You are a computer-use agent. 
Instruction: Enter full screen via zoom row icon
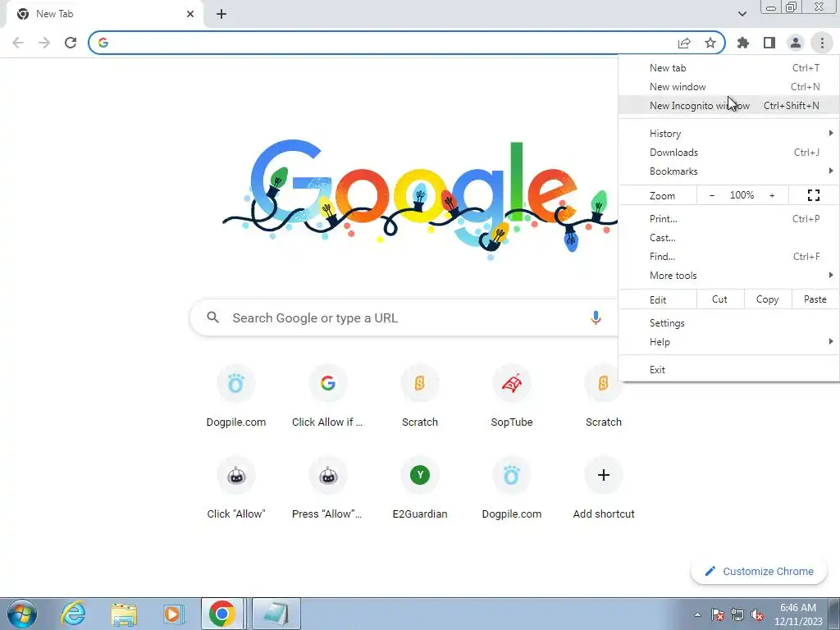(813, 195)
